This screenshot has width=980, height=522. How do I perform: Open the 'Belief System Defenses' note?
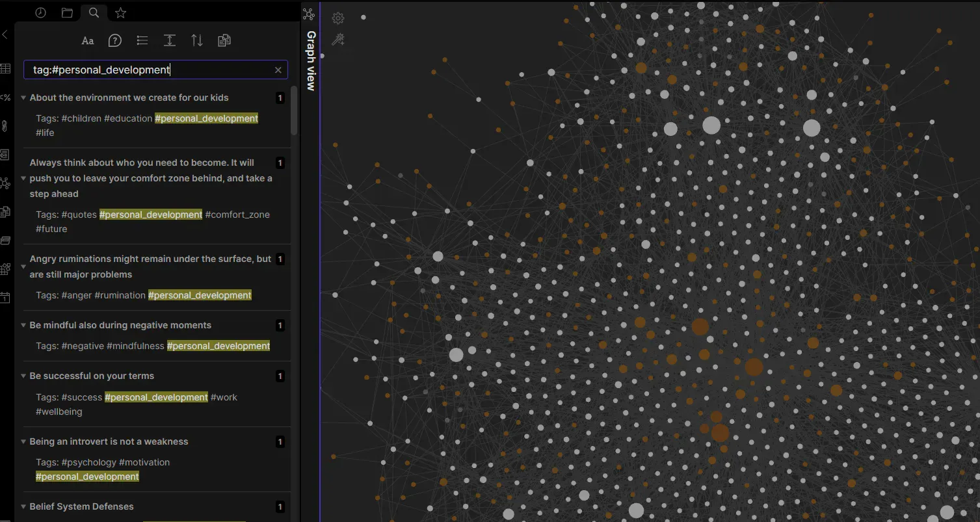click(81, 506)
